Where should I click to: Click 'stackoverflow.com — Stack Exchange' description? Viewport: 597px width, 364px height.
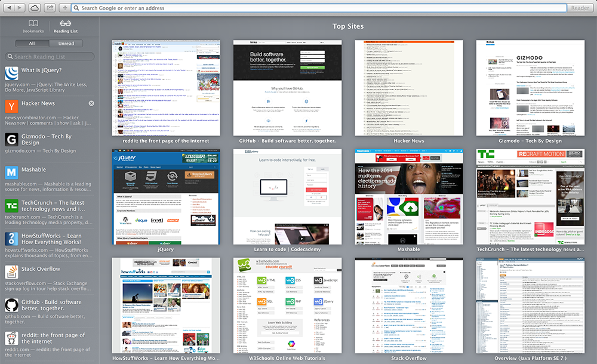(48, 286)
